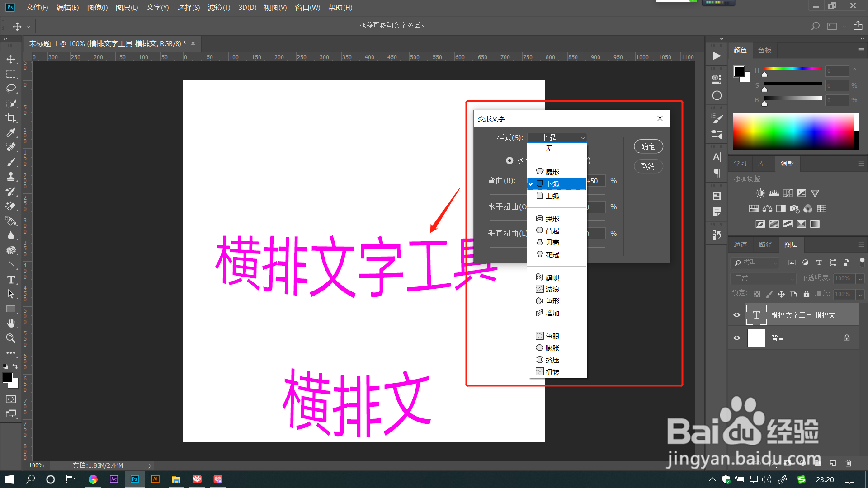Toggle visibility of the 背景 layer
This screenshot has height=488, width=868.
click(x=737, y=338)
